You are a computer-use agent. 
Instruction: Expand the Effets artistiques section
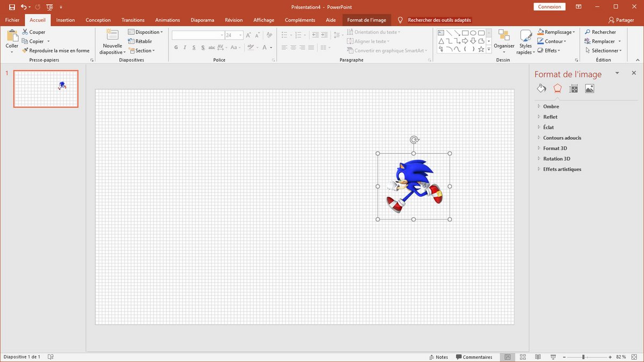[562, 169]
